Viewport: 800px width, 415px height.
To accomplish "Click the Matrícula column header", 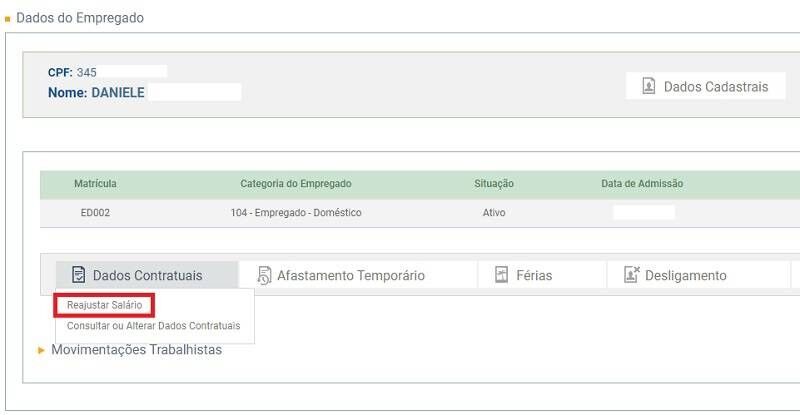I will [95, 184].
